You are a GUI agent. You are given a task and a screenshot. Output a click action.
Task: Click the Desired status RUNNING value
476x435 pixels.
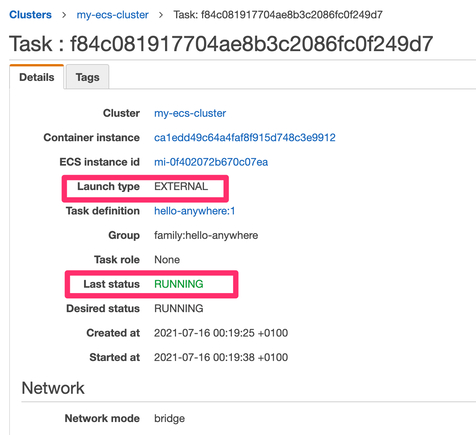click(179, 308)
